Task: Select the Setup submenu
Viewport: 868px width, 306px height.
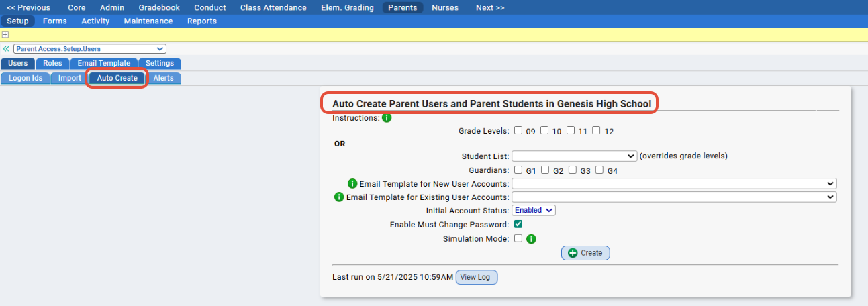Action: tap(17, 21)
